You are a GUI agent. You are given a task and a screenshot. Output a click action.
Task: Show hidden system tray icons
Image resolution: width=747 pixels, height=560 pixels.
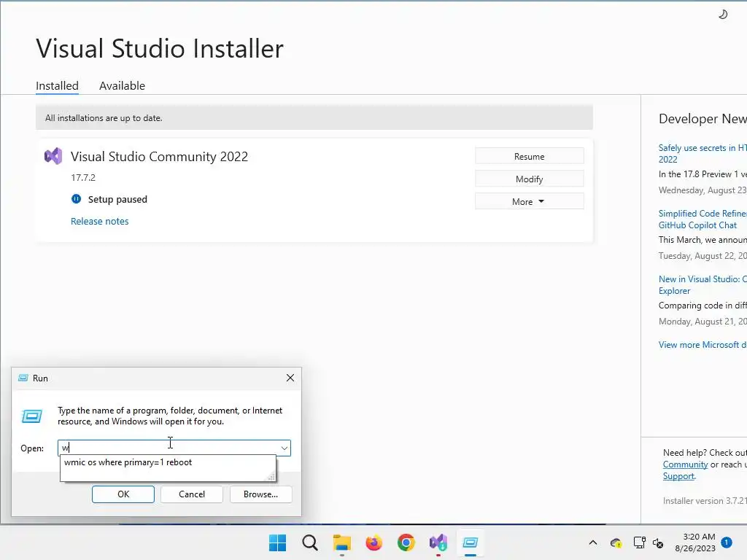593,542
